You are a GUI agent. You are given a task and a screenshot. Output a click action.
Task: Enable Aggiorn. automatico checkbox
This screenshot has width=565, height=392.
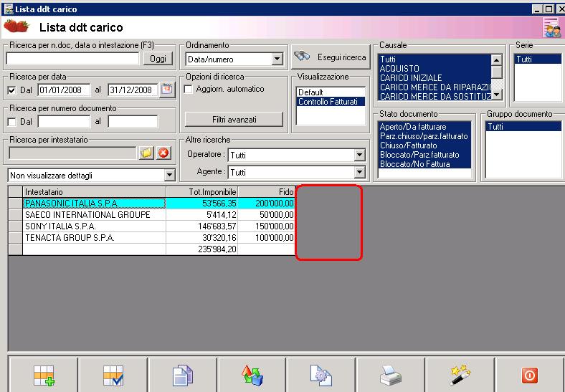point(189,89)
